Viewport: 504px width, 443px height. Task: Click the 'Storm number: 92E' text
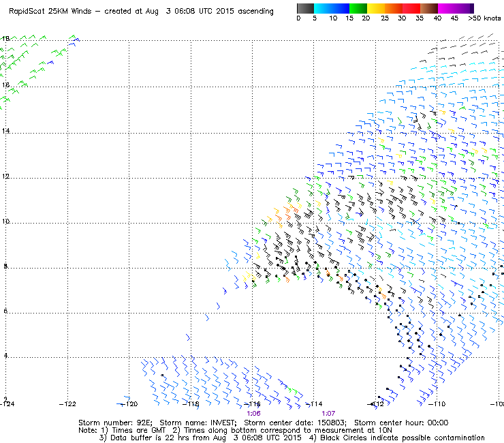(115, 423)
